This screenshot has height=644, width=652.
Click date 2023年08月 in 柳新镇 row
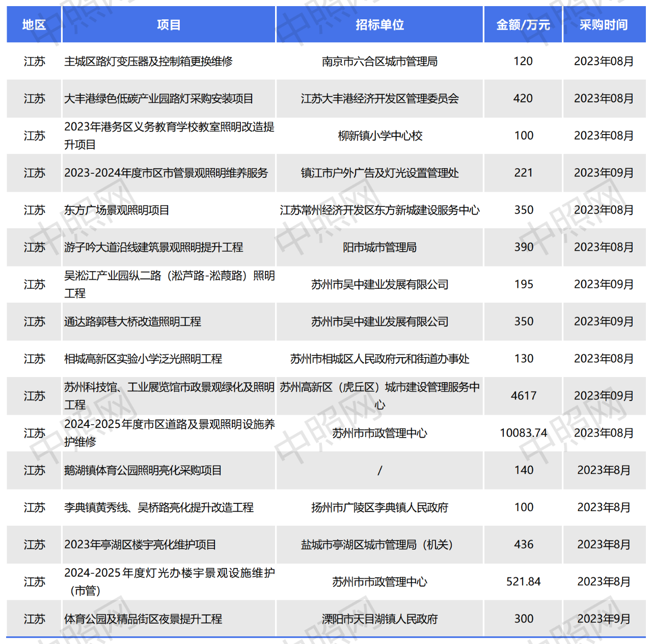[x=604, y=136]
